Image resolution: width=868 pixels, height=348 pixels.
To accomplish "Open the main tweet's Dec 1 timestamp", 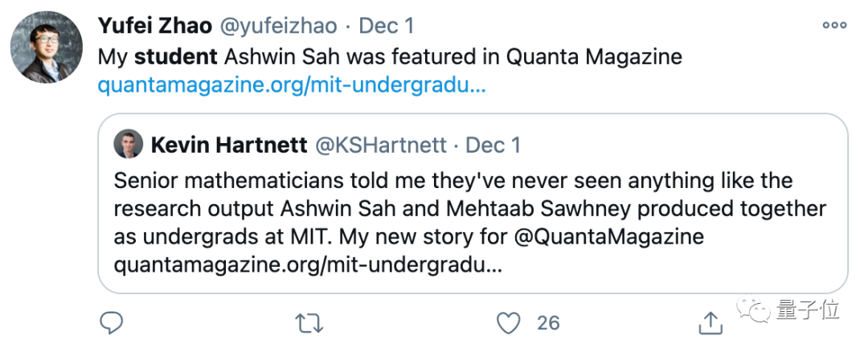I will tap(386, 26).
